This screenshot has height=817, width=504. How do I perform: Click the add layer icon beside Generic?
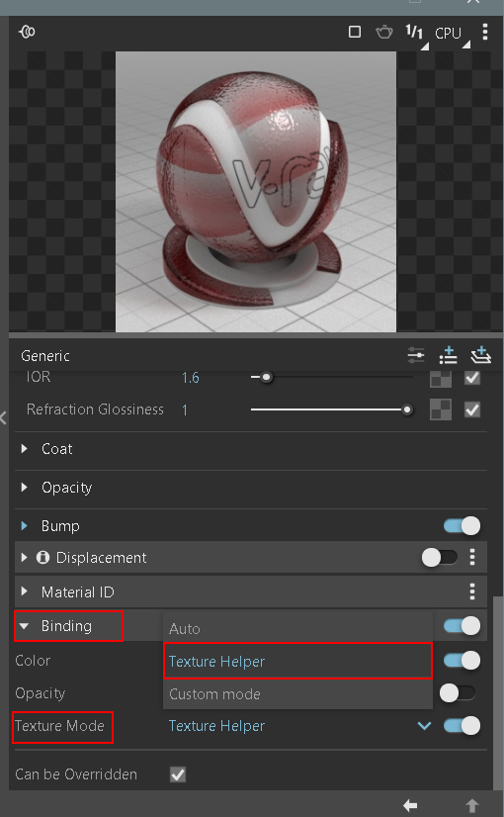481,356
